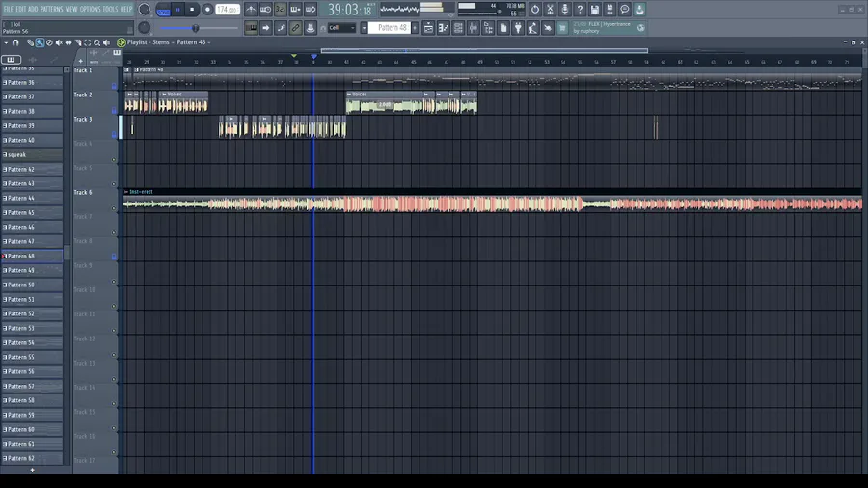Open the ADD menu
Viewport: 868px width, 488px height.
tap(33, 9)
